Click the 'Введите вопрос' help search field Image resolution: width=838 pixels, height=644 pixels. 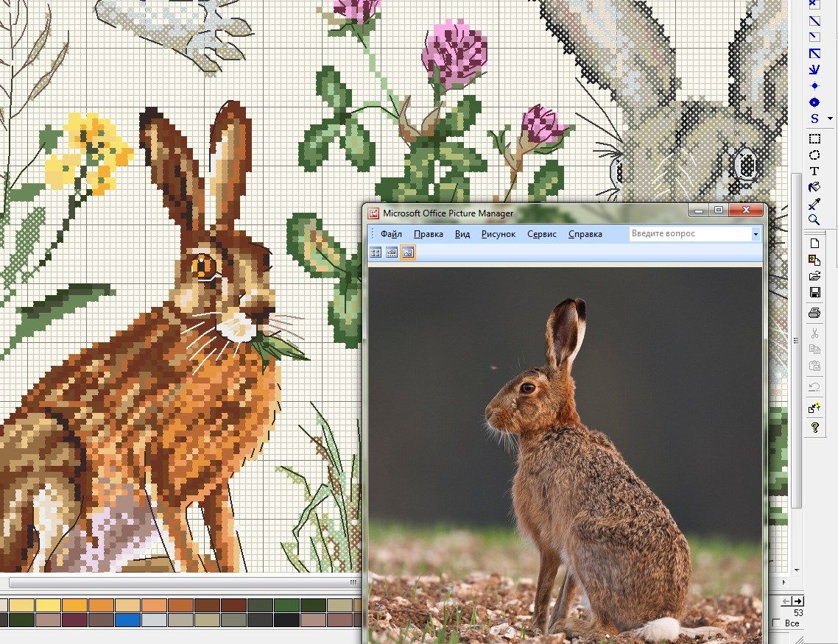pyautogui.click(x=689, y=234)
